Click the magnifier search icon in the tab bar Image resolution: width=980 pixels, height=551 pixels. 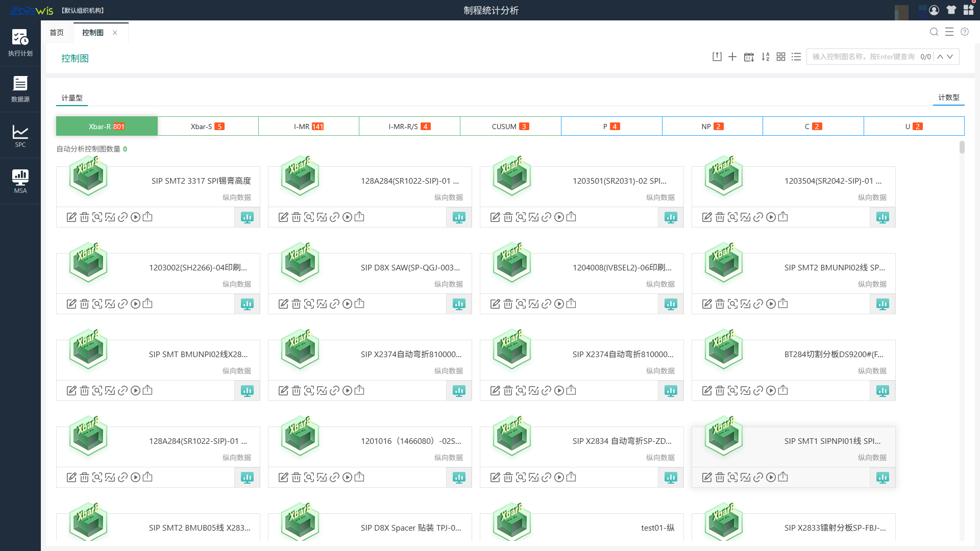click(x=934, y=32)
